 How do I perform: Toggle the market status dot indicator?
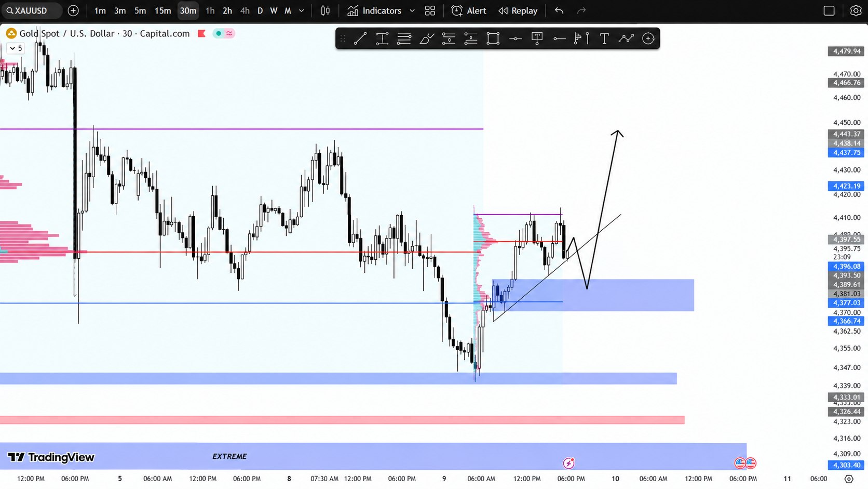click(219, 33)
